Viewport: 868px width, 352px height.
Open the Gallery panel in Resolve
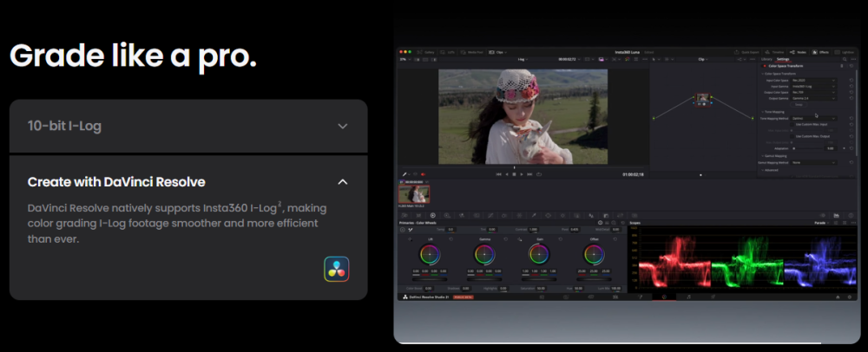[426, 52]
